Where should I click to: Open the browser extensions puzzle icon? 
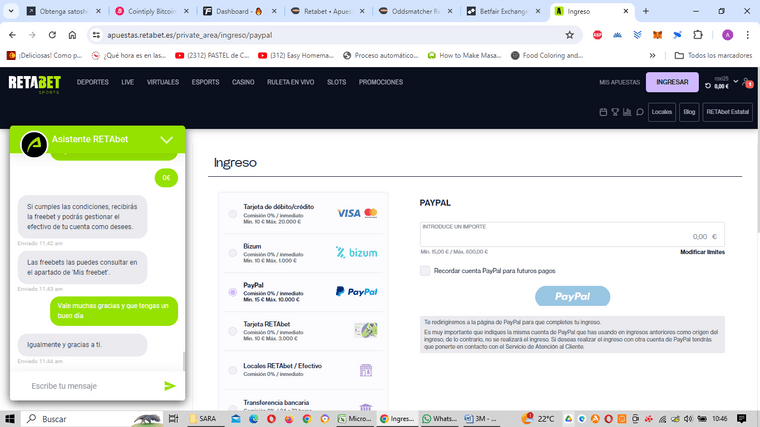click(x=697, y=35)
